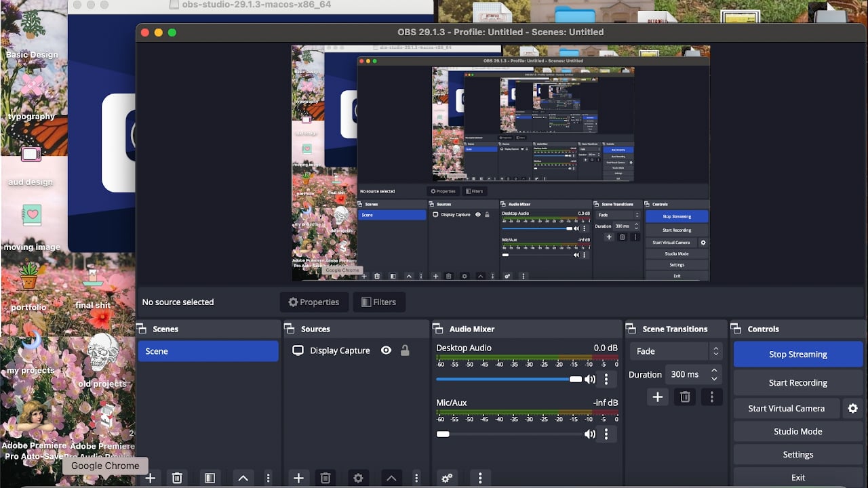The width and height of the screenshot is (868, 488).
Task: Select the Scene item in Scenes list
Action: click(208, 351)
